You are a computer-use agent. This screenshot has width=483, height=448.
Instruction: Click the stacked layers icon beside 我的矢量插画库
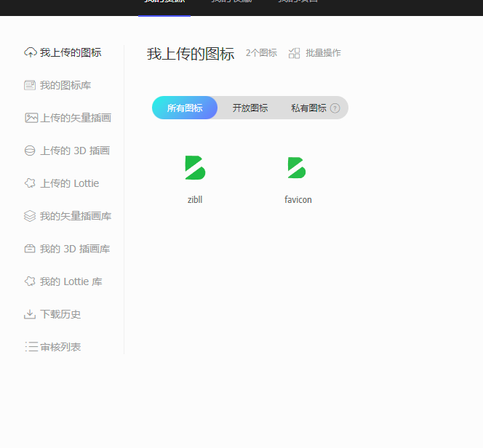click(x=31, y=216)
